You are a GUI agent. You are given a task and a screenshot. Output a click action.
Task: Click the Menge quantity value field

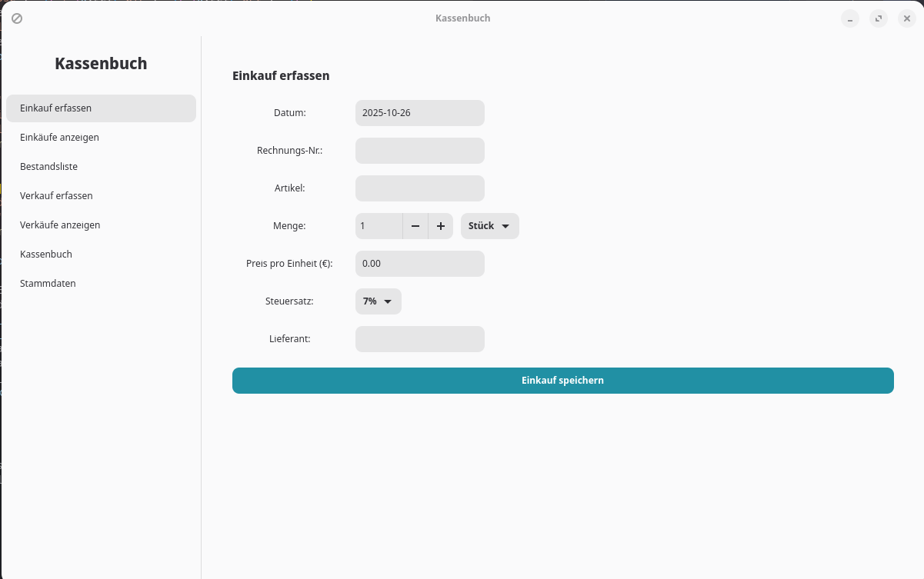point(379,226)
